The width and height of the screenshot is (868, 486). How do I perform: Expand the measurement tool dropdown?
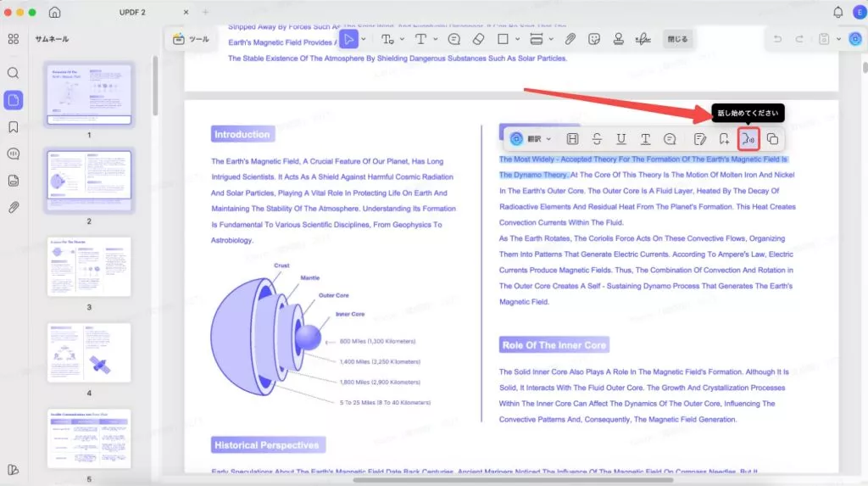[551, 39]
